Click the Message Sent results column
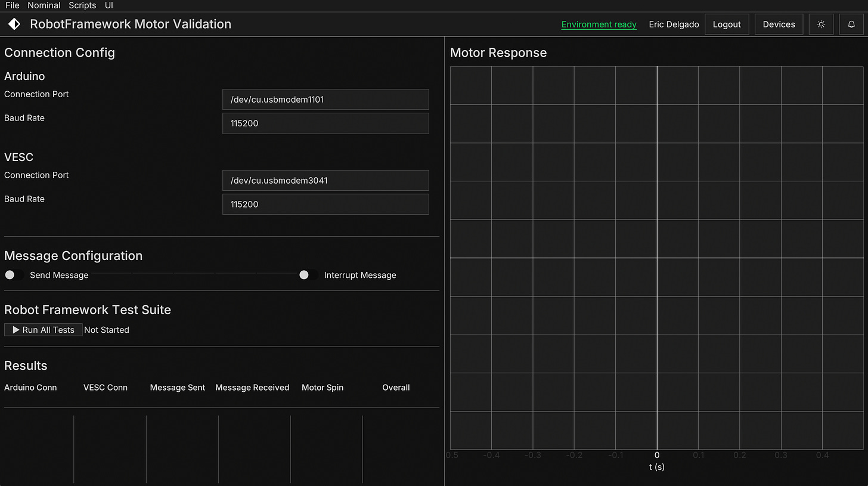 [178, 388]
